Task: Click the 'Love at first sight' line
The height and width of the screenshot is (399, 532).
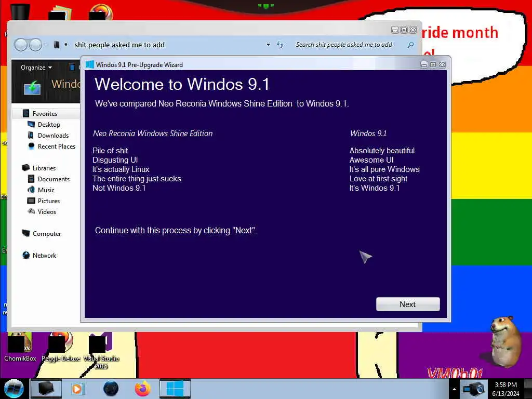Action: (x=378, y=179)
